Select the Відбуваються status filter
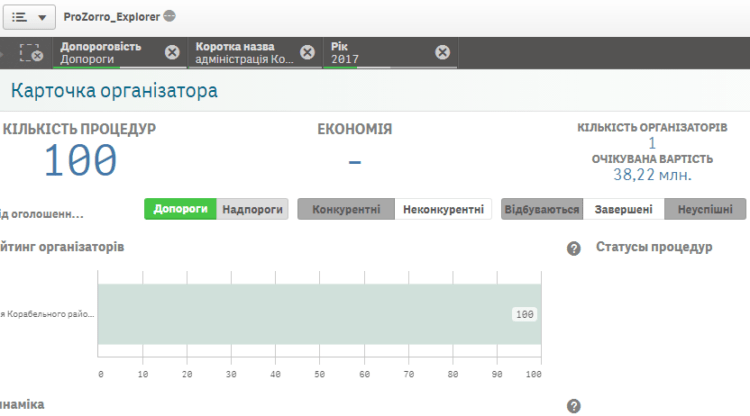 click(542, 209)
